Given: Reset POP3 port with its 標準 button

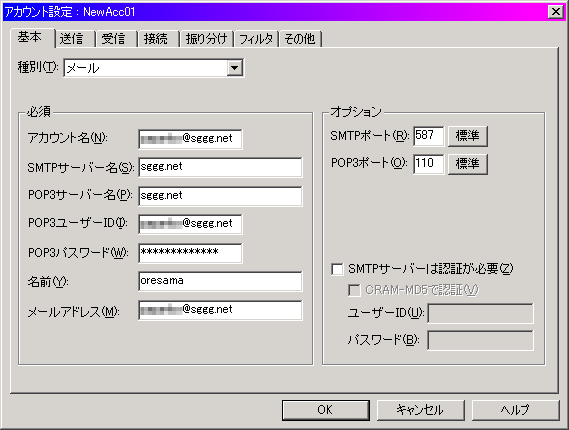Looking at the screenshot, I should [x=467, y=164].
